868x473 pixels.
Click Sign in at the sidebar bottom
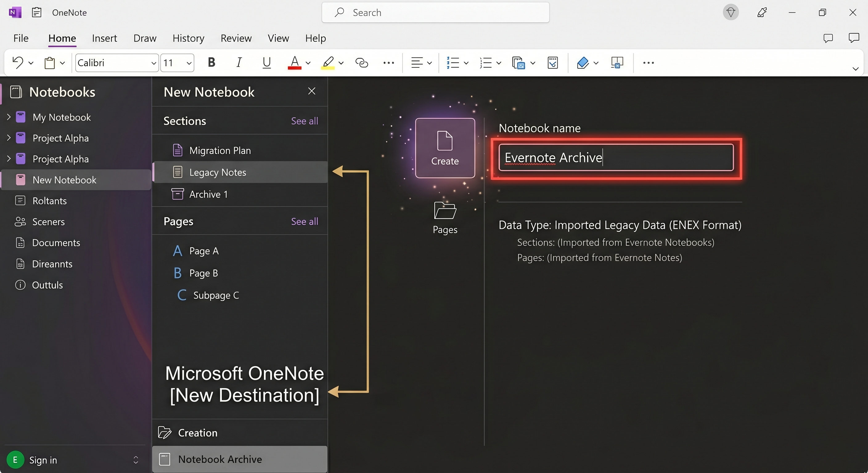point(43,460)
